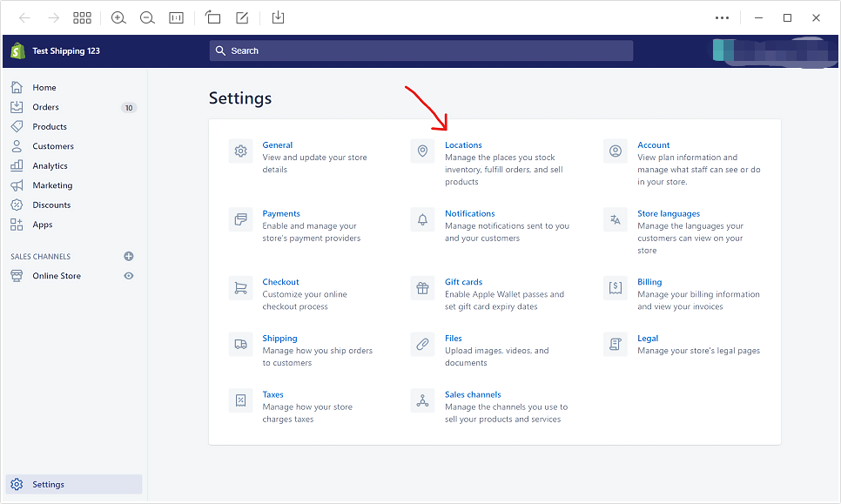Click the Settings page heading
The image size is (841, 504).
[239, 98]
